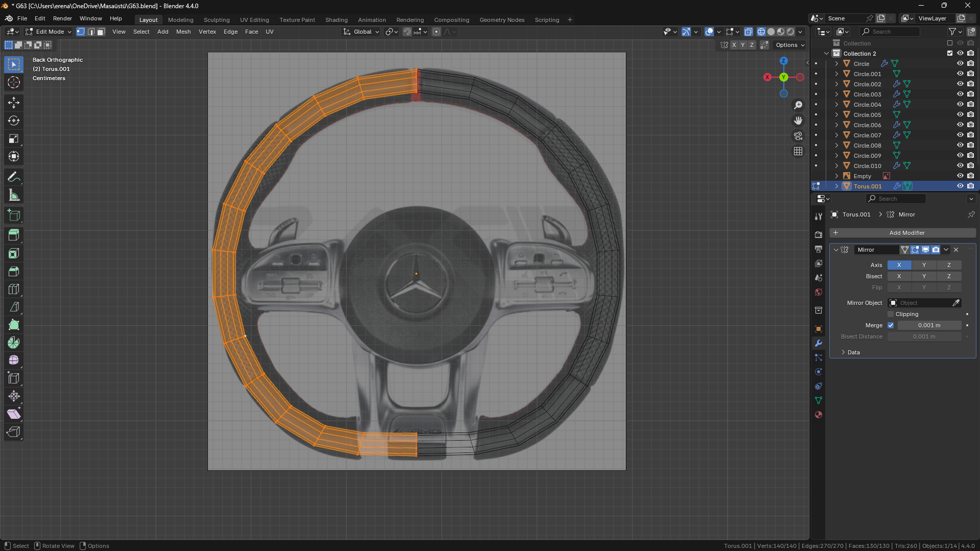Open the Mesh menu
Image resolution: width=980 pixels, height=551 pixels.
[x=183, y=32]
